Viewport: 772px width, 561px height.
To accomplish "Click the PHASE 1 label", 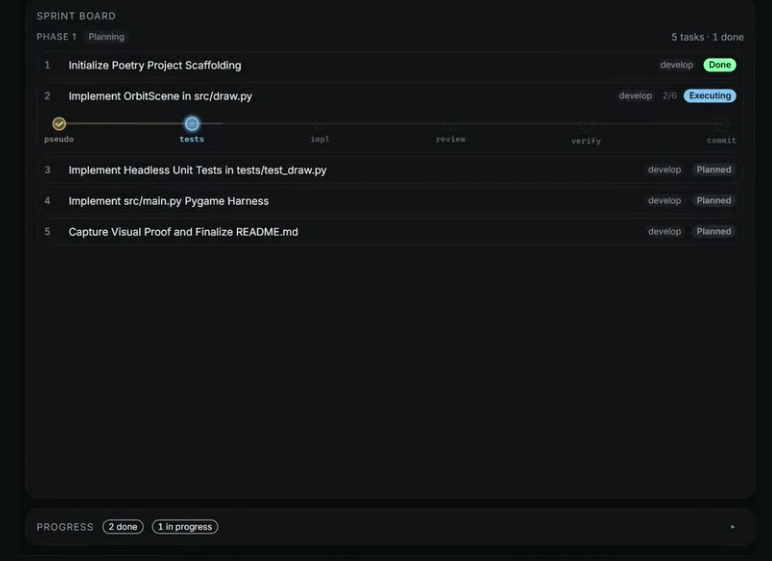I will coord(57,37).
